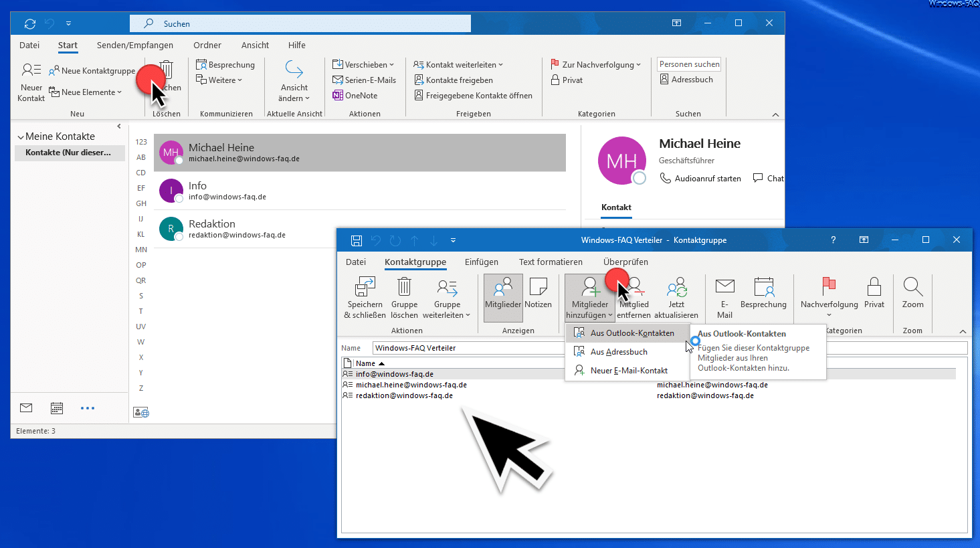
Task: Click Mitglied entfernen
Action: (633, 298)
